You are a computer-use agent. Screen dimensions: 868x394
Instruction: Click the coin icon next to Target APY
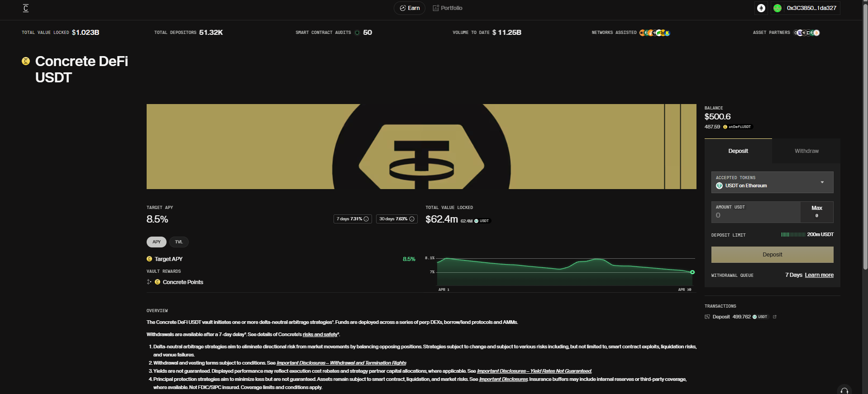(x=149, y=259)
